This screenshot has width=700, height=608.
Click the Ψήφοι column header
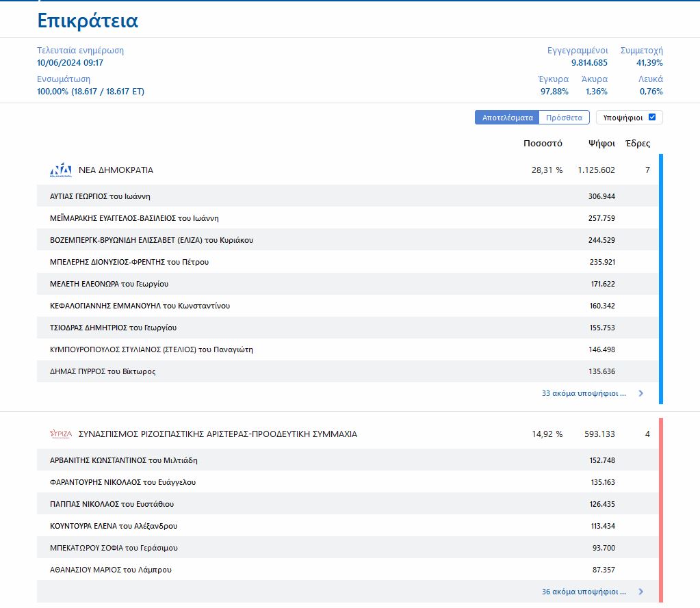(x=601, y=144)
